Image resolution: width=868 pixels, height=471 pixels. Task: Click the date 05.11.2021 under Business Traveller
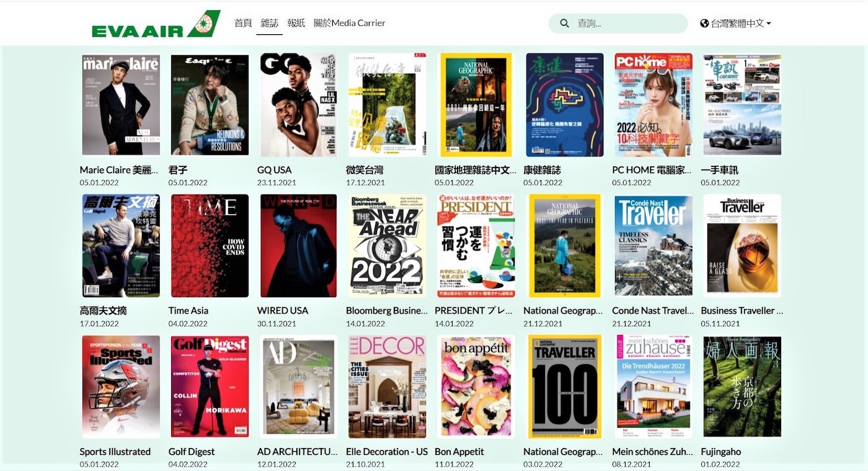pos(720,323)
